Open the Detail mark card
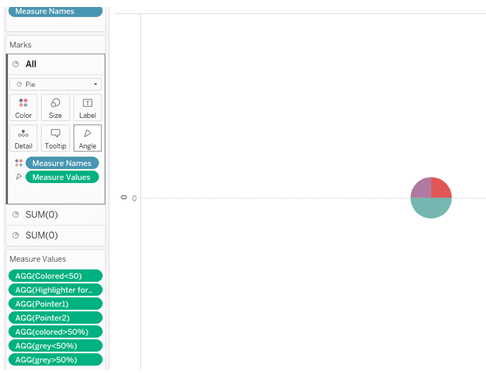 23,138
